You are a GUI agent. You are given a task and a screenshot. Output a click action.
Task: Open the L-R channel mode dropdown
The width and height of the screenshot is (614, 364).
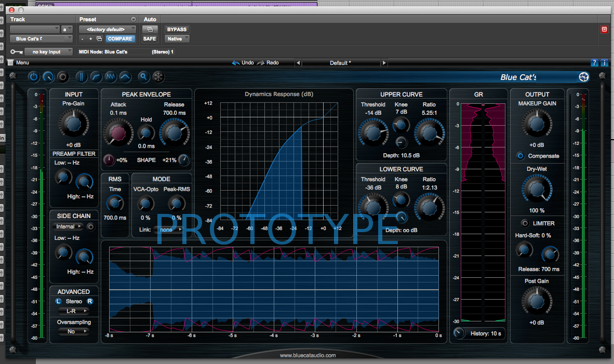[74, 311]
